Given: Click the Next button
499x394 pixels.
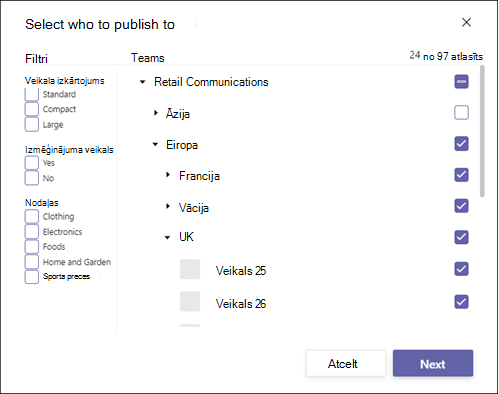Looking at the screenshot, I should coord(433,363).
